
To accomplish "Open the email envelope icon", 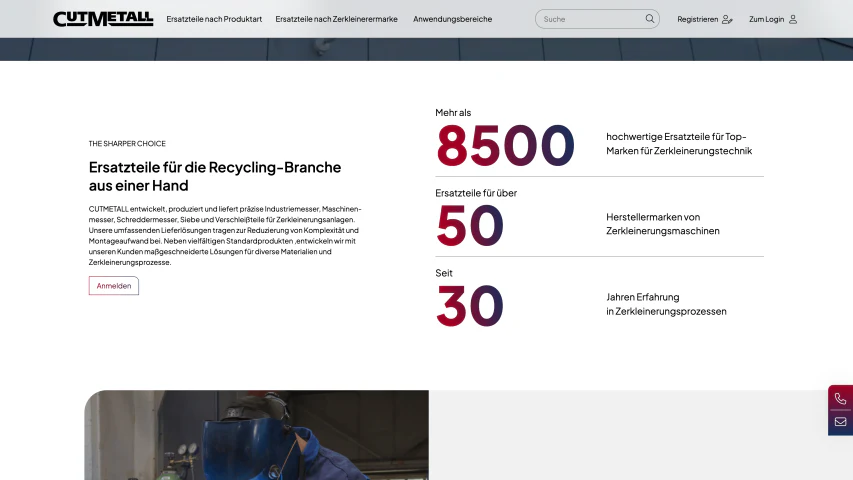I will coord(840,422).
